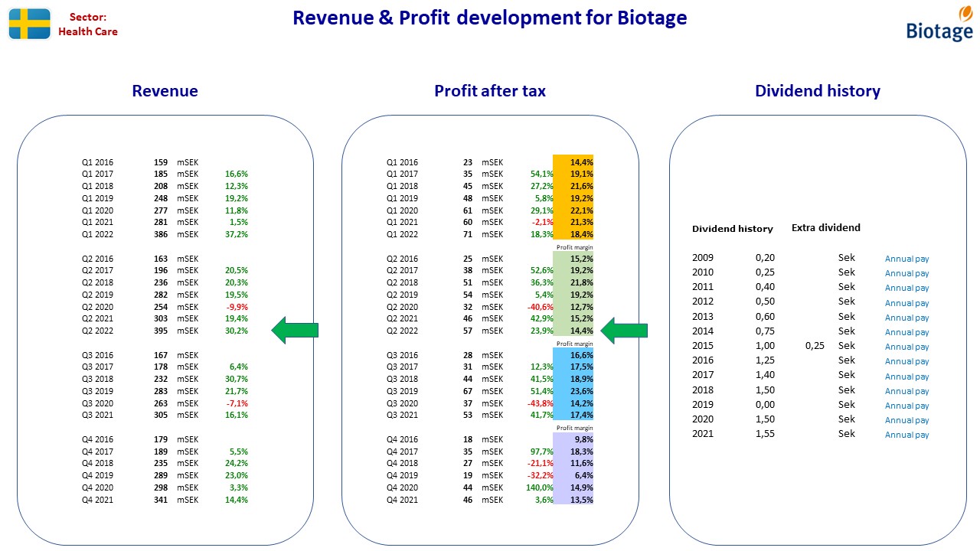Select the Dividend history section heading
The image size is (980, 551).
818,91
